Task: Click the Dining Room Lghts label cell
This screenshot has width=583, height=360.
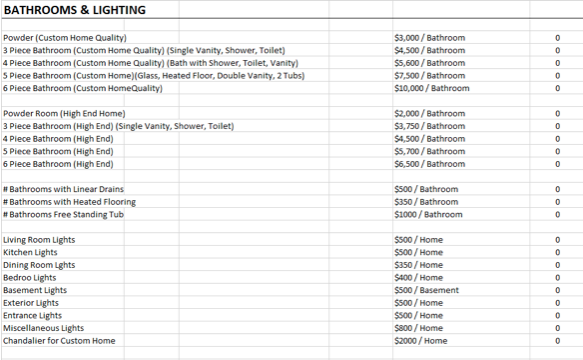Action: click(63, 265)
